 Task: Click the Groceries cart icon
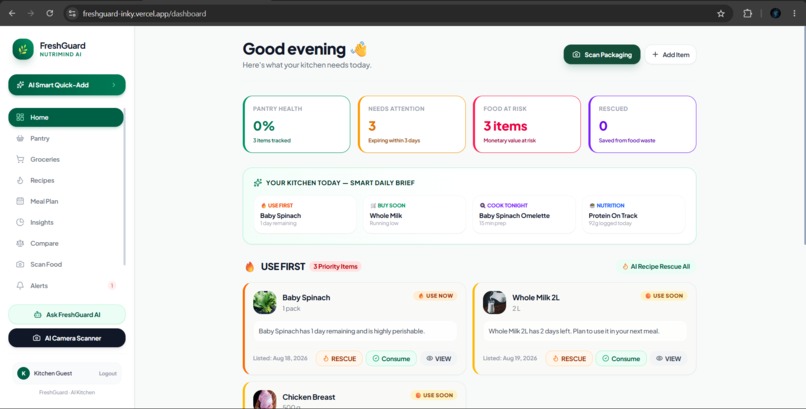20,159
